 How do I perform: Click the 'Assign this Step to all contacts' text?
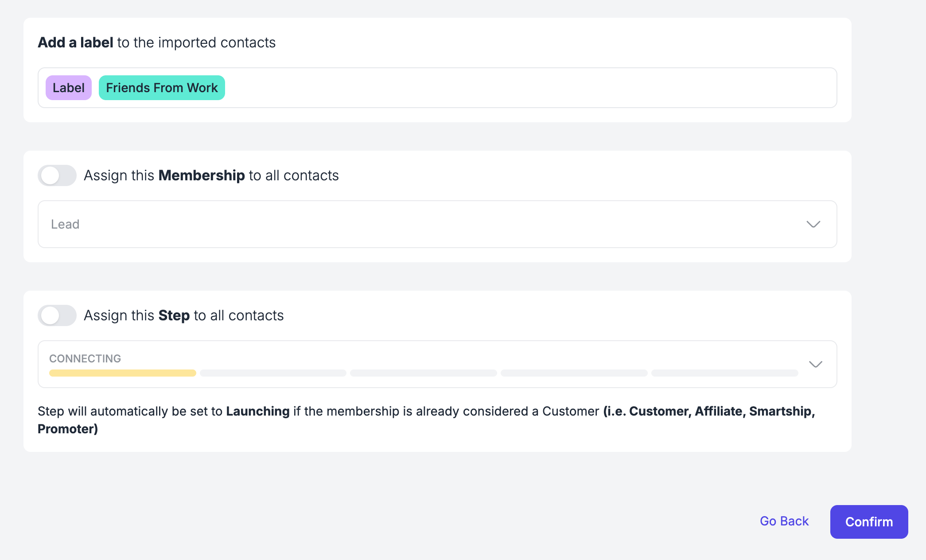coord(183,315)
